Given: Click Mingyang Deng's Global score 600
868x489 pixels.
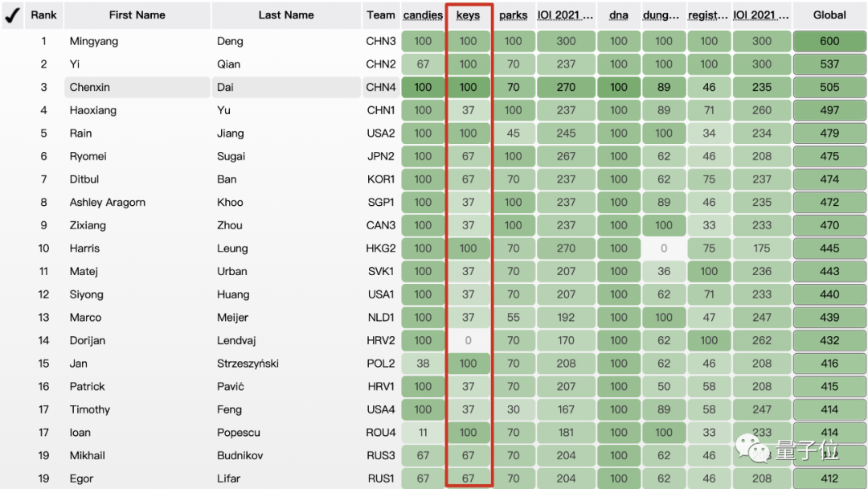Looking at the screenshot, I should [x=829, y=42].
